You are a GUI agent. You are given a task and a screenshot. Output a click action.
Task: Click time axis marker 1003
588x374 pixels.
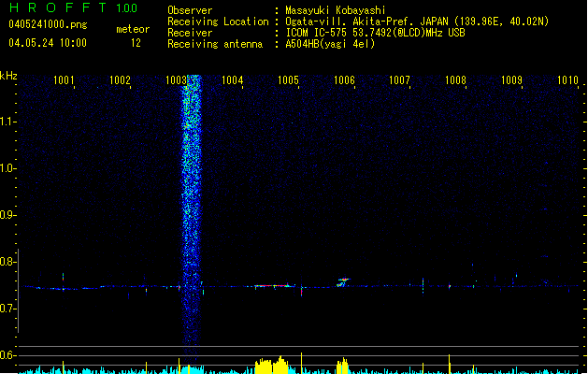pyautogui.click(x=176, y=80)
